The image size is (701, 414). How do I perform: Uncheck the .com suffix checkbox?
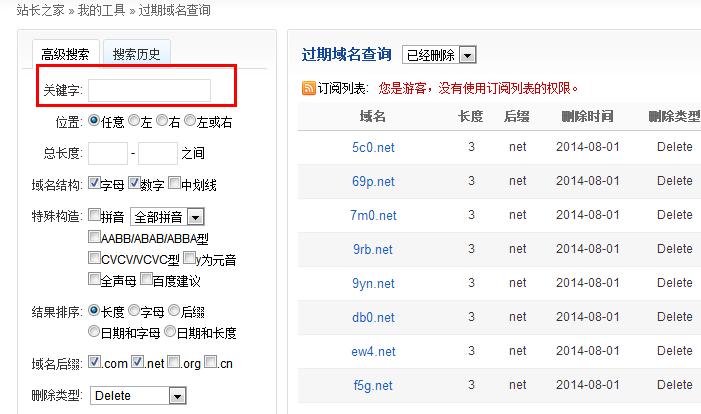coord(94,361)
